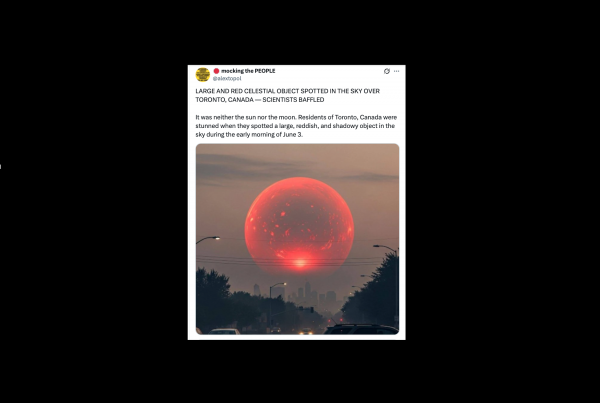Click the 'LARGE AND RED CELESTIAL OBJECT' headline line
The height and width of the screenshot is (403, 600).
click(x=287, y=91)
